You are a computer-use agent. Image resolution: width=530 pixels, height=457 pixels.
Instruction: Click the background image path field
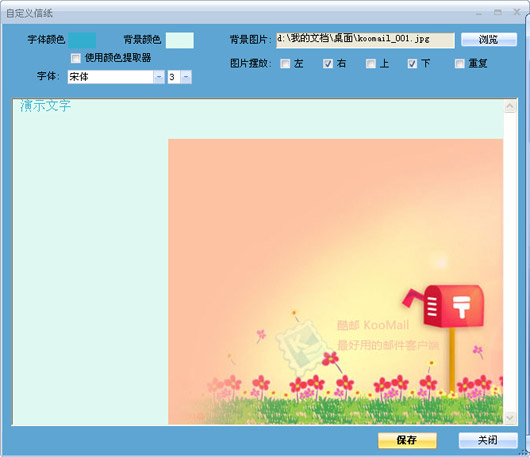point(365,40)
